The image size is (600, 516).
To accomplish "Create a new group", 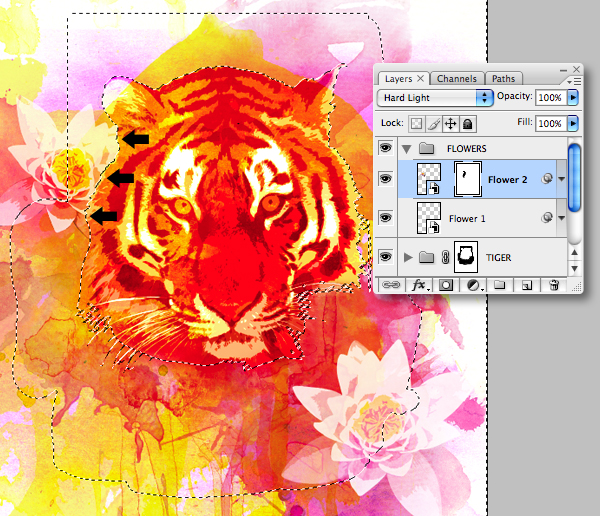I will click(x=499, y=285).
